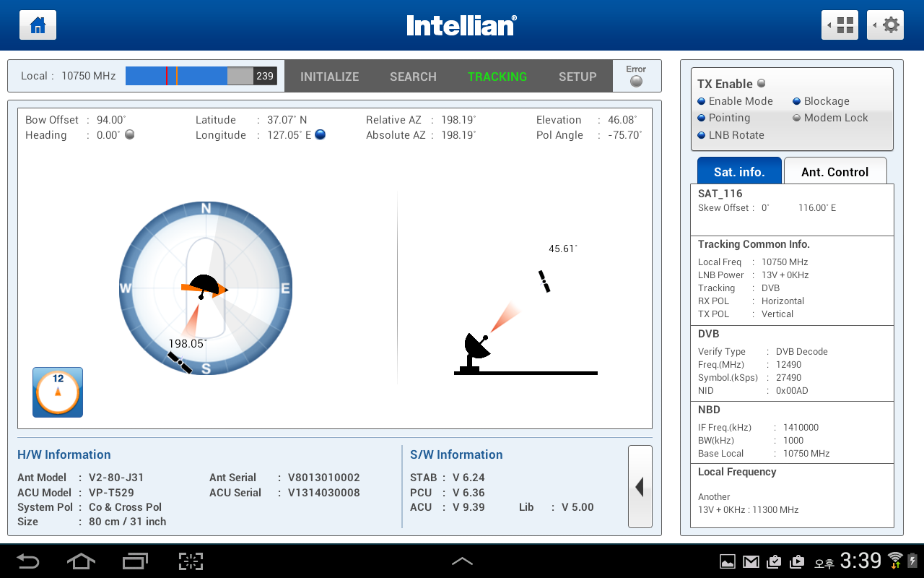Tap the Longitude blue GPS dot
Image resolution: width=924 pixels, height=578 pixels.
321,134
